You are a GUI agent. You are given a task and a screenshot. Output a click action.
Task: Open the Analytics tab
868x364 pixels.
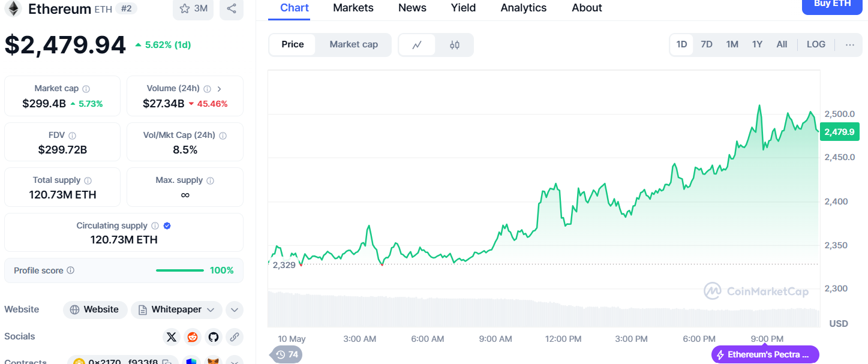pos(524,8)
